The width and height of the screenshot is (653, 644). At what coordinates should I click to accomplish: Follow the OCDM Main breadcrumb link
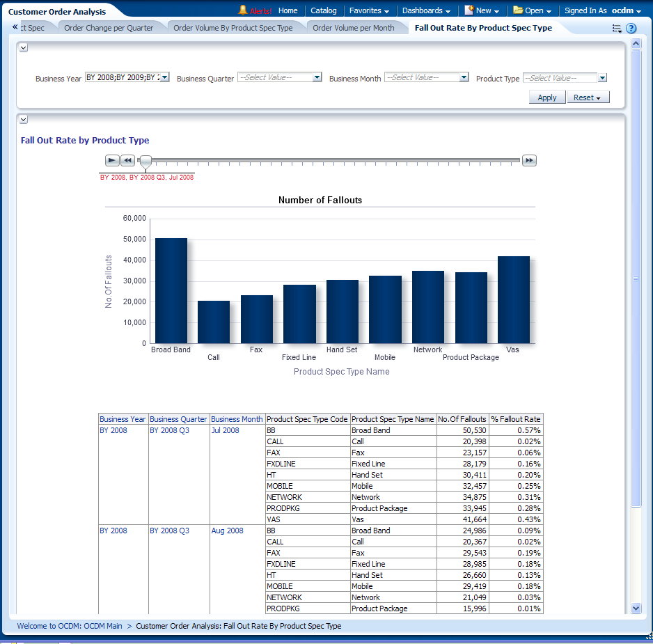coord(70,626)
